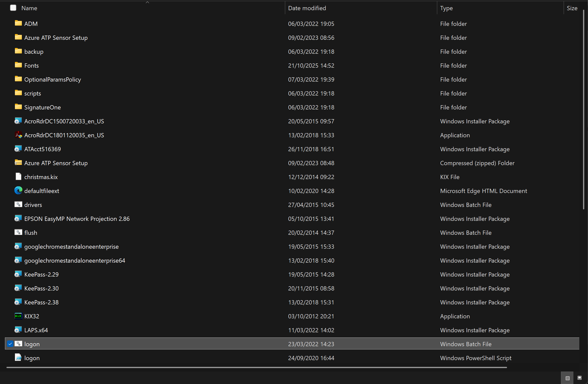Click the drivers batch file icon
Screen dimensions: 588x384
coord(18,205)
